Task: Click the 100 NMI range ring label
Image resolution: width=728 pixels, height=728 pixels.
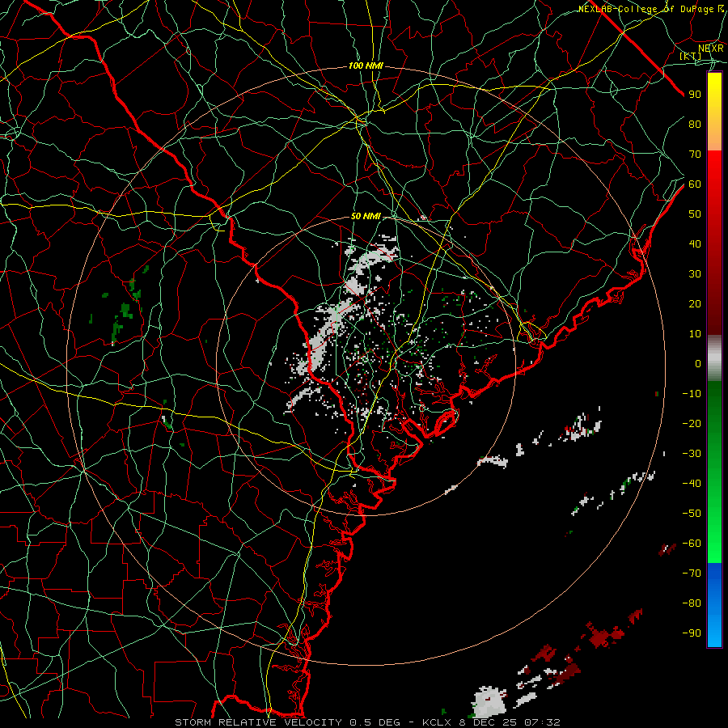Action: (x=366, y=66)
